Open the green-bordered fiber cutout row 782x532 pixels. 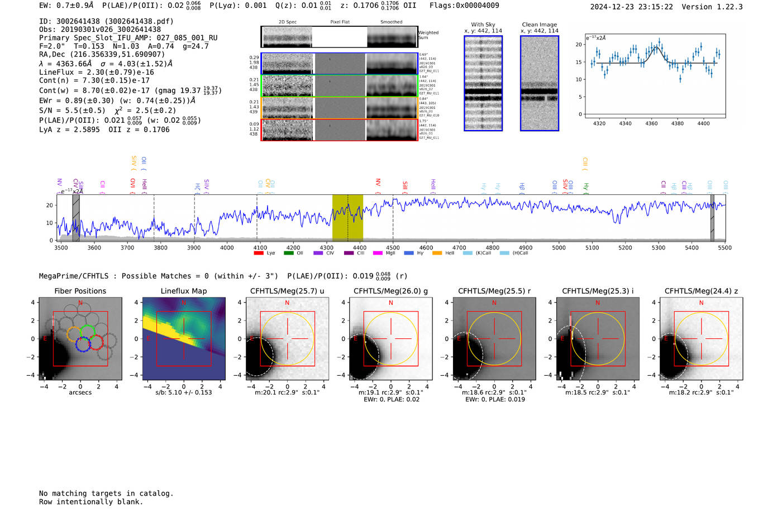[x=339, y=86]
